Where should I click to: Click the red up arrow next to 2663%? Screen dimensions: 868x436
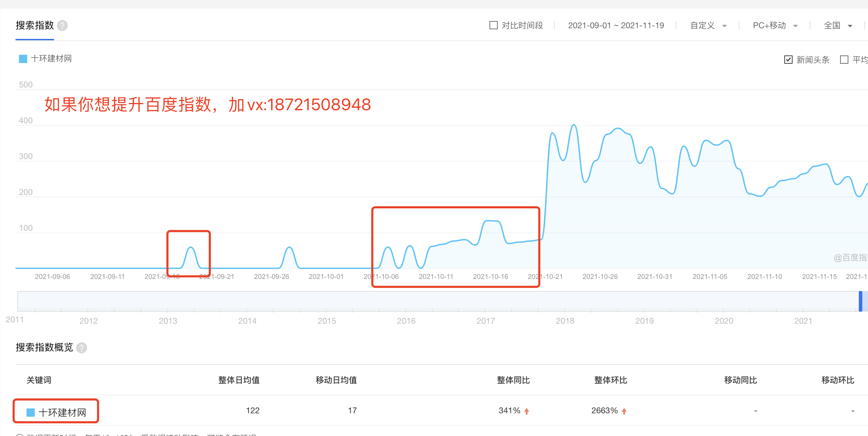(624, 411)
